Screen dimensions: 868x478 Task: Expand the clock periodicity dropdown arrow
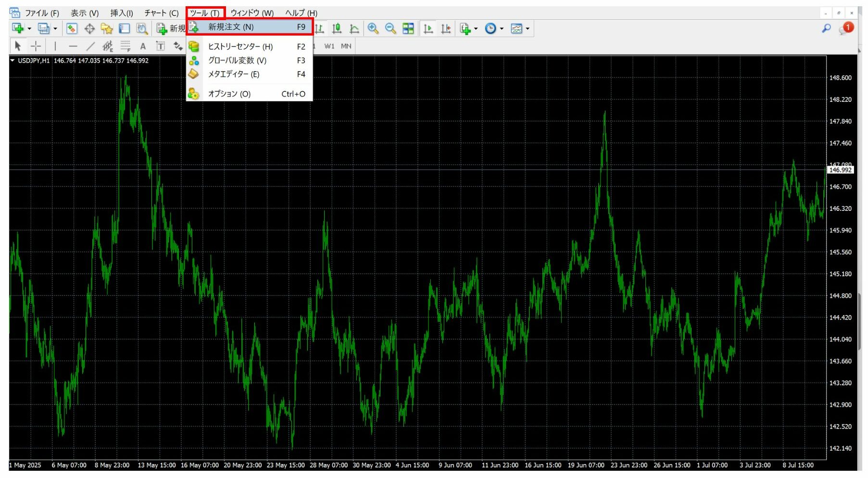[x=502, y=29]
